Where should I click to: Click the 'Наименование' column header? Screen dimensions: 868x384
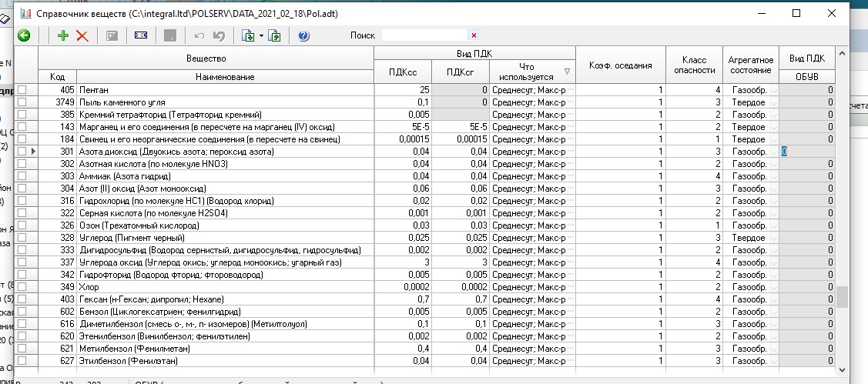click(225, 77)
